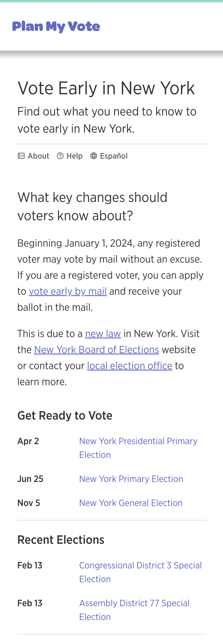
Task: Click the globe icon beside Español
Action: (94, 156)
